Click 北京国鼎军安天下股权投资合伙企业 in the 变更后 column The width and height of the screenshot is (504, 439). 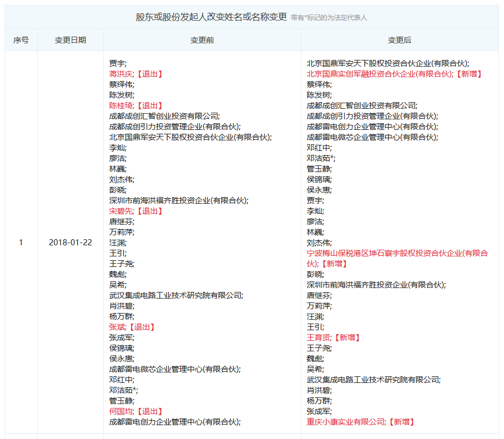click(x=388, y=63)
